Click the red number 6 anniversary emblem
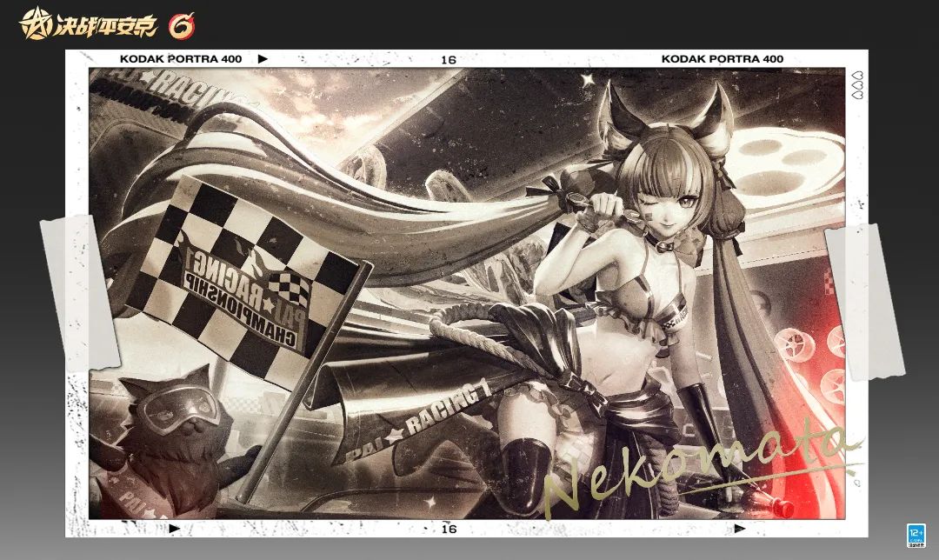The width and height of the screenshot is (939, 560). 182,26
